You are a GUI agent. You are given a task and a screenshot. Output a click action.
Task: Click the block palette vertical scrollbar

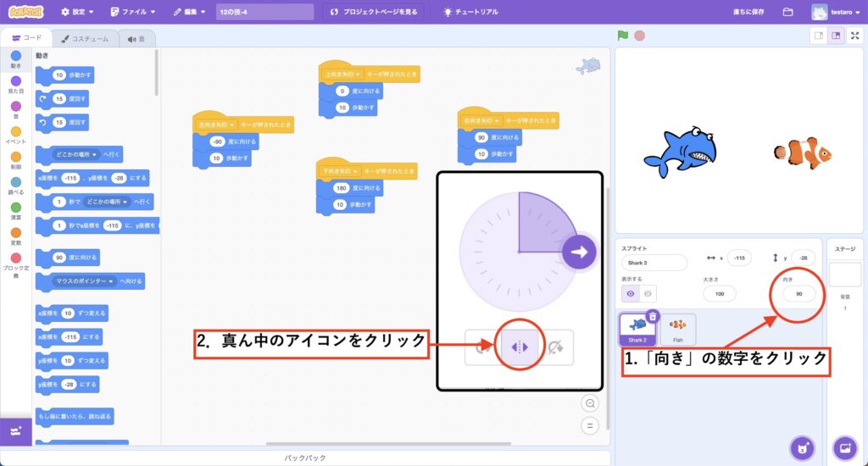(157, 73)
